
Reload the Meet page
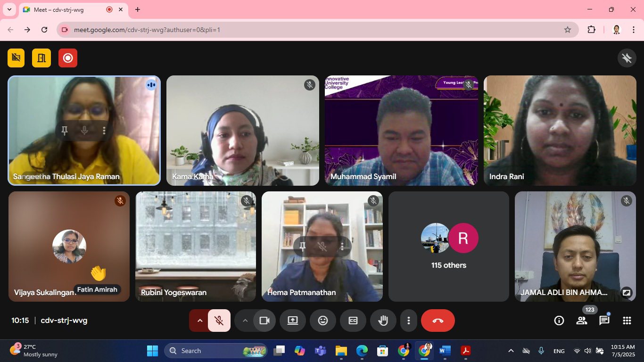pos(44,30)
